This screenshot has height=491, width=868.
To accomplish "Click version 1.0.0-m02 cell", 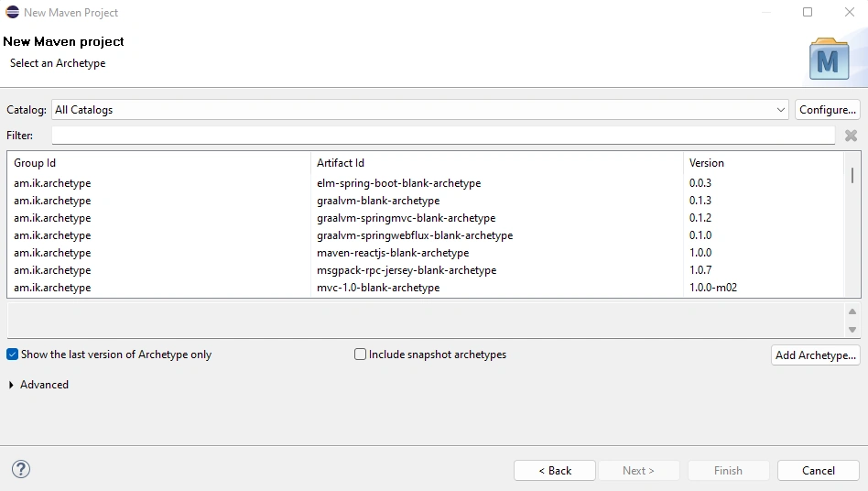I will click(713, 288).
